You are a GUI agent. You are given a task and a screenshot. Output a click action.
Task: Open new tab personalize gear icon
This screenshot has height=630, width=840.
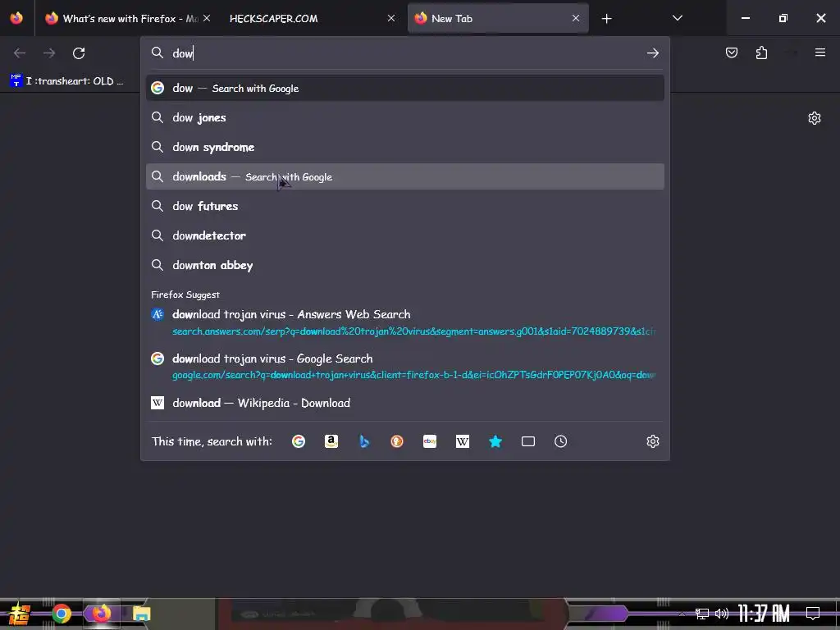(x=815, y=118)
